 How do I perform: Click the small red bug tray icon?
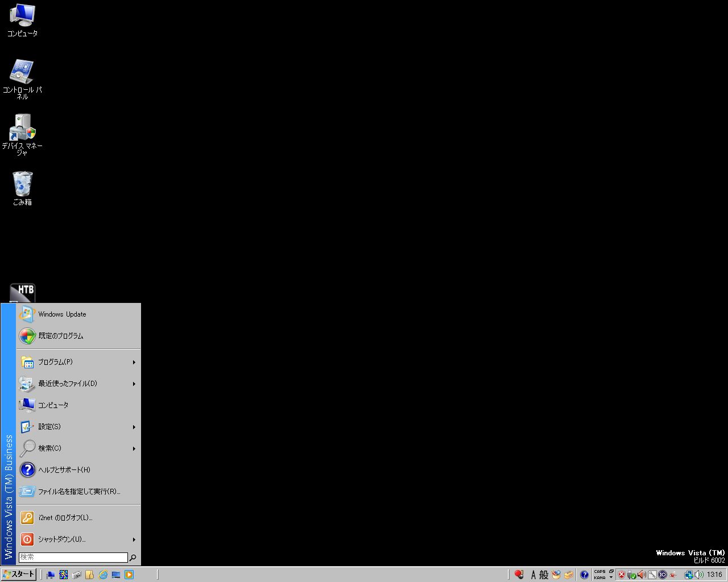[673, 575]
